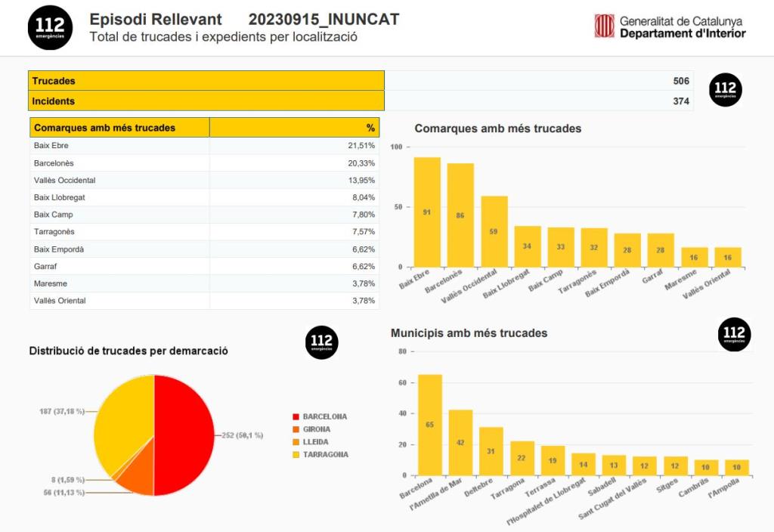
Task: Click the Baix Ebre bar showing 91
Action: (427, 212)
